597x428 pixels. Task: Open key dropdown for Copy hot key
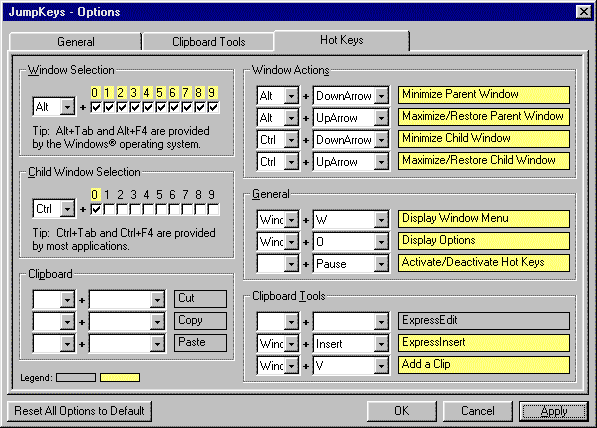tap(157, 322)
